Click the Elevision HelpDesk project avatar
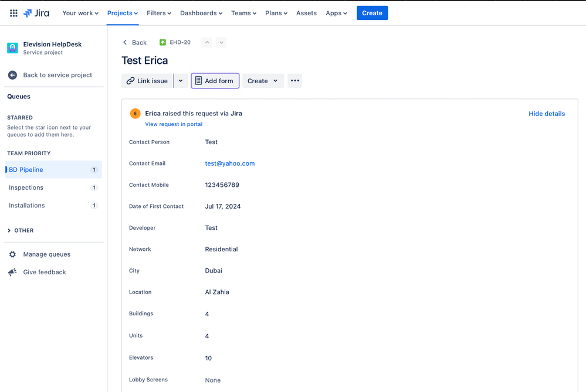586x392 pixels. (x=12, y=48)
